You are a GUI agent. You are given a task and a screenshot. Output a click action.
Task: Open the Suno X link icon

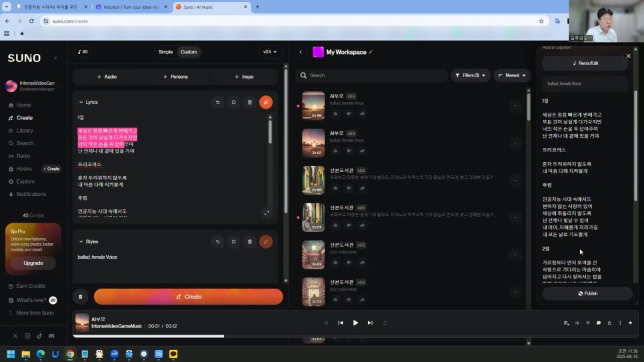[x=15, y=336]
